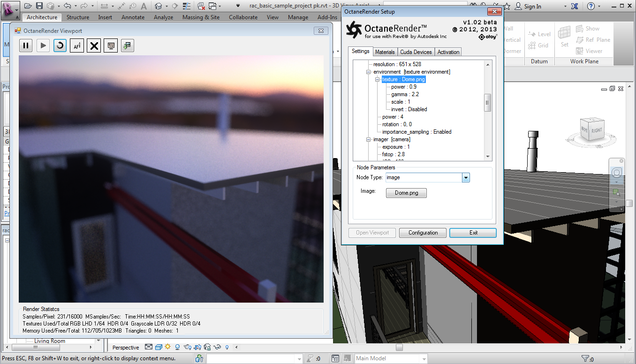Click the Configuration button
Screen dimensions: 636x364
point(423,233)
